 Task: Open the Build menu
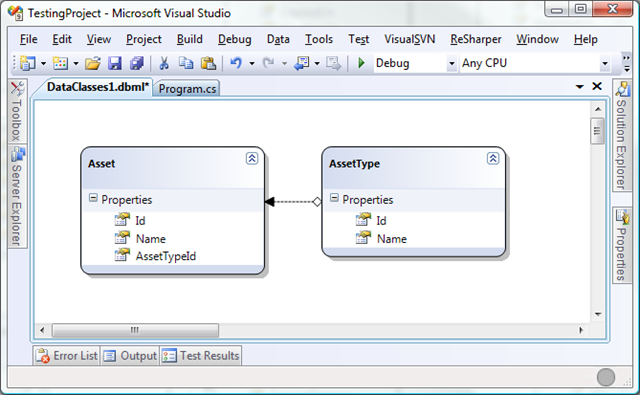[x=189, y=39]
